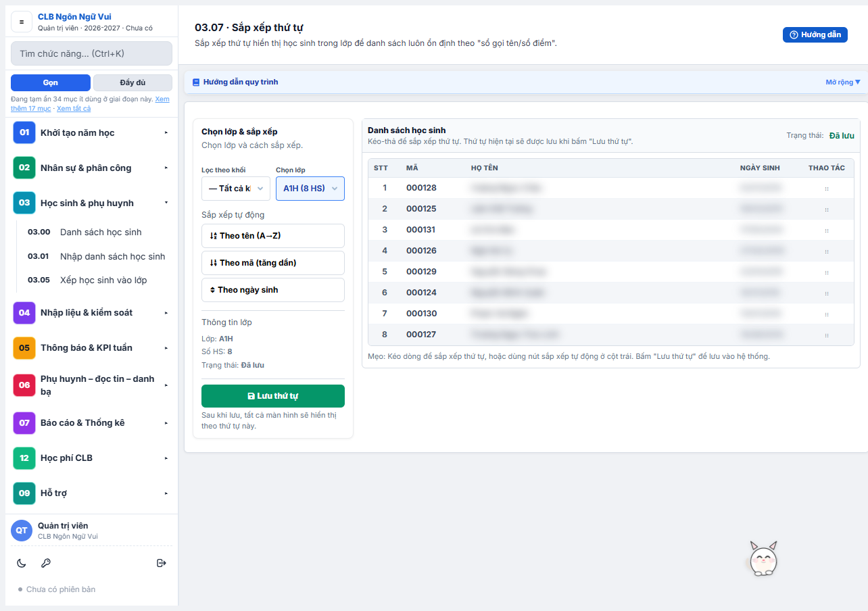Image resolution: width=868 pixels, height=611 pixels.
Task: Open the Chọn lớp dropdown showing A1H
Action: pyautogui.click(x=310, y=189)
